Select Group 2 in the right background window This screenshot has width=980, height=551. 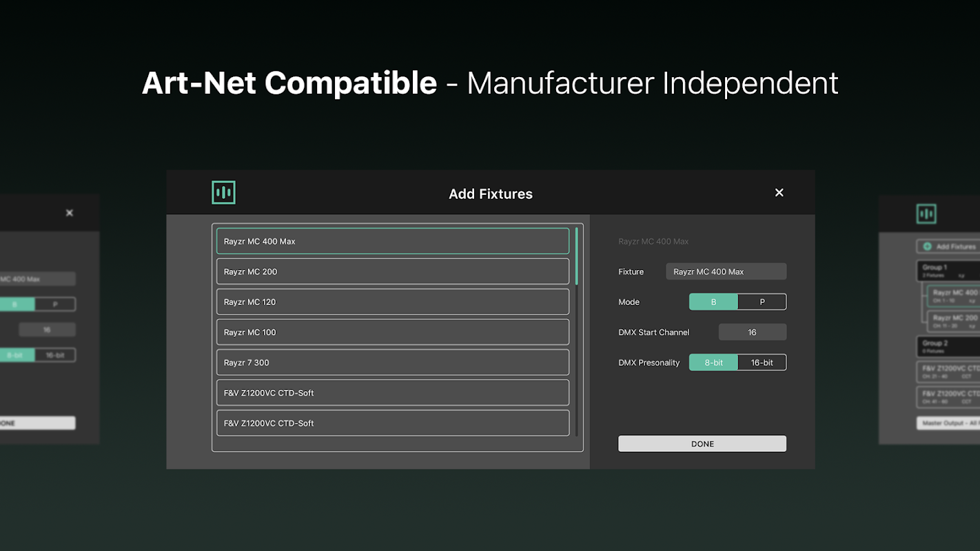click(x=948, y=346)
